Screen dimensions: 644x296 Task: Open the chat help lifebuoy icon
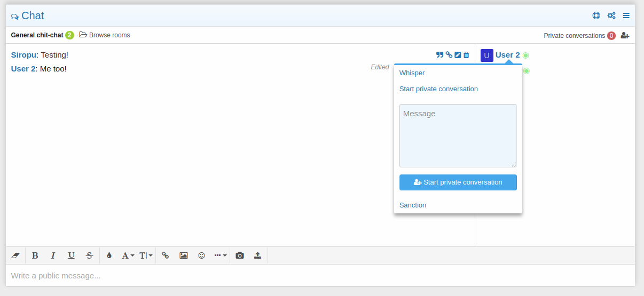(x=596, y=15)
